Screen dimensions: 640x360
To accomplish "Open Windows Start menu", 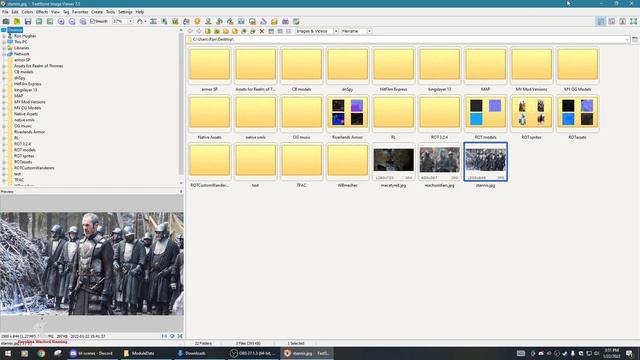I will pyautogui.click(x=8, y=353).
